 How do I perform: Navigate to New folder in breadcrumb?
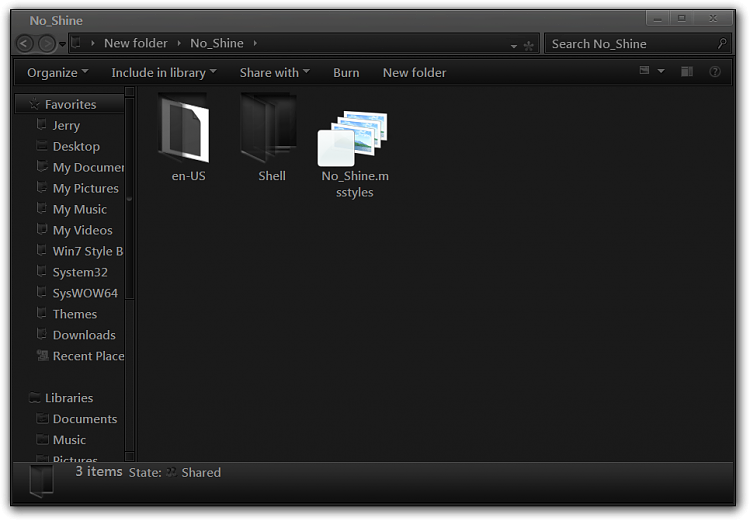[136, 43]
